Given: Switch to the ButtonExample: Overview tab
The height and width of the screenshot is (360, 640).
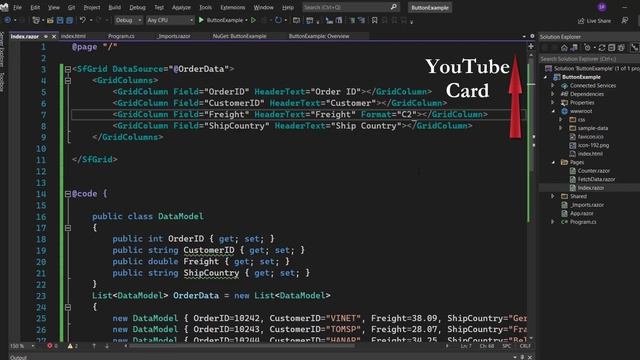Looking at the screenshot, I should tap(319, 36).
